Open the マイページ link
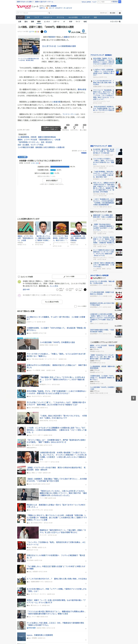The height and width of the screenshot is (644, 138). point(103,13)
